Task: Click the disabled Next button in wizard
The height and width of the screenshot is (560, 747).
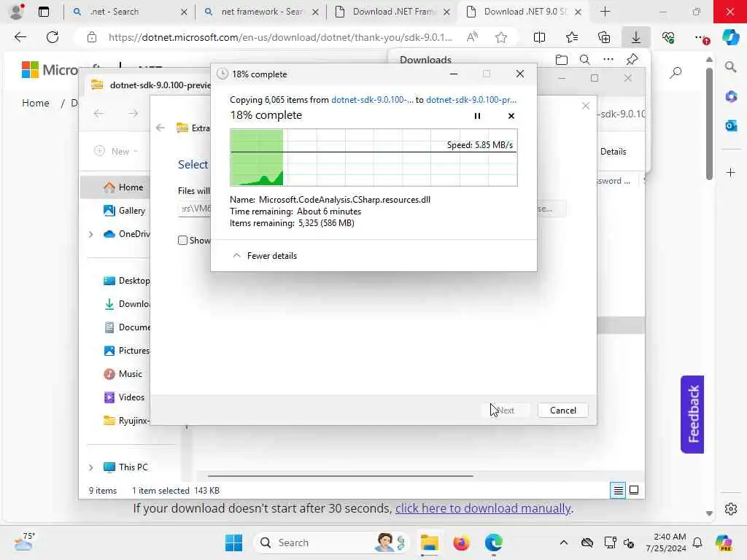Action: click(505, 410)
